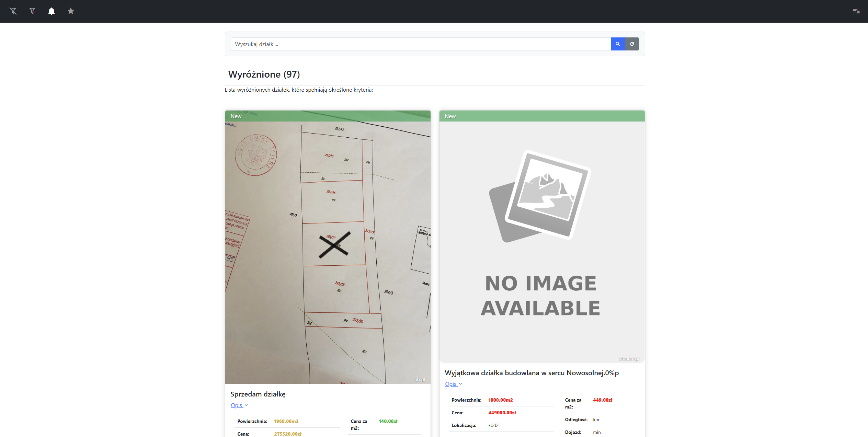Open the filter funnel icon

(x=32, y=11)
